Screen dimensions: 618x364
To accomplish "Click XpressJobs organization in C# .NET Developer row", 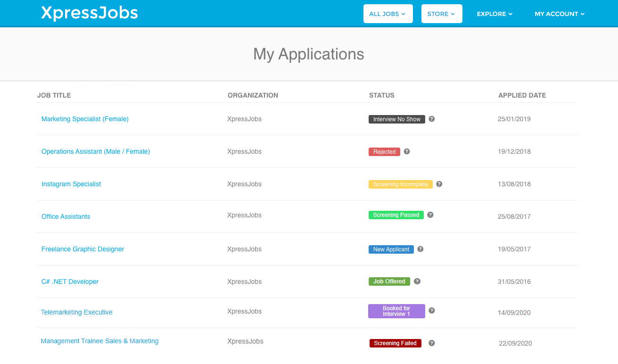I will (x=244, y=281).
